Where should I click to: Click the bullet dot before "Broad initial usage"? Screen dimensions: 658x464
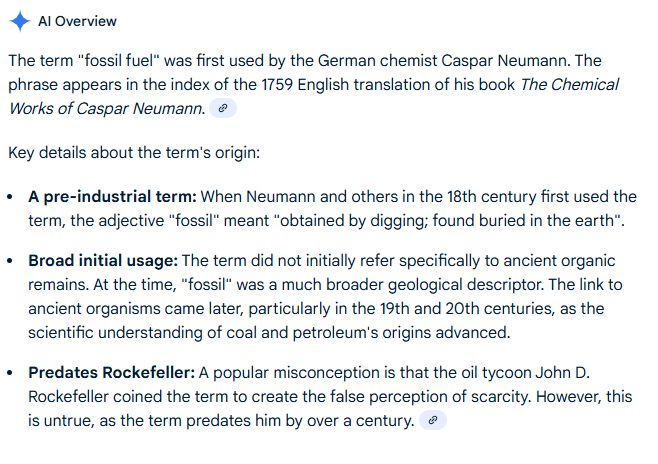point(12,261)
